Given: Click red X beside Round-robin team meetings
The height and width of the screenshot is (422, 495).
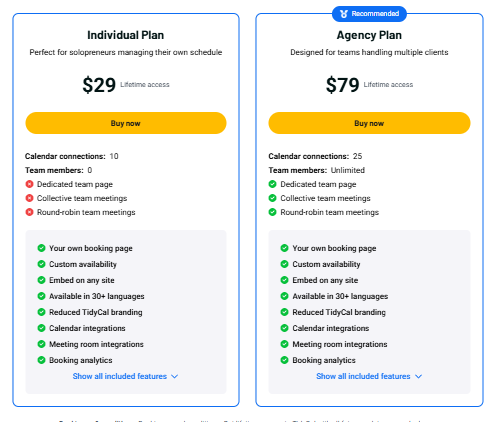Looking at the screenshot, I should point(29,212).
